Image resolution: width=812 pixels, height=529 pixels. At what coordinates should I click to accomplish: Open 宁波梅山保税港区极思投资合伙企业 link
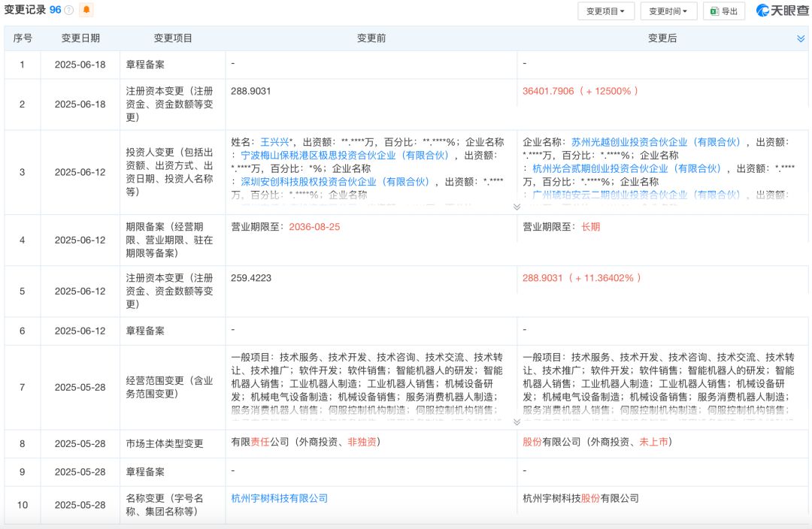344,155
